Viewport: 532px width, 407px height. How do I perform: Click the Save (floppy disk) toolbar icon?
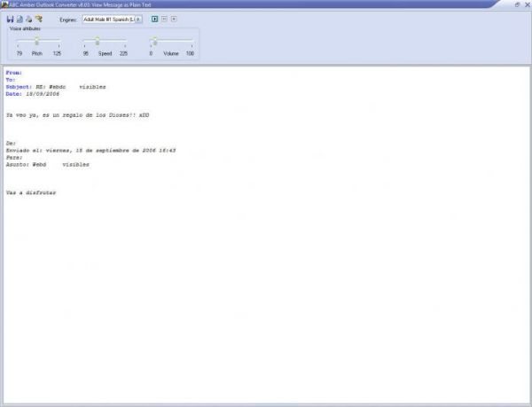pyautogui.click(x=10, y=19)
